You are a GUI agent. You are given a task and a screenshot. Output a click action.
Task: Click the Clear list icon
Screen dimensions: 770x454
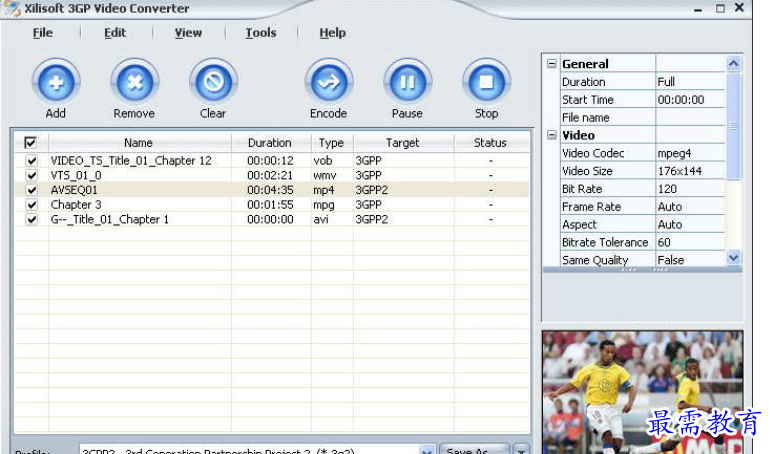tap(214, 82)
